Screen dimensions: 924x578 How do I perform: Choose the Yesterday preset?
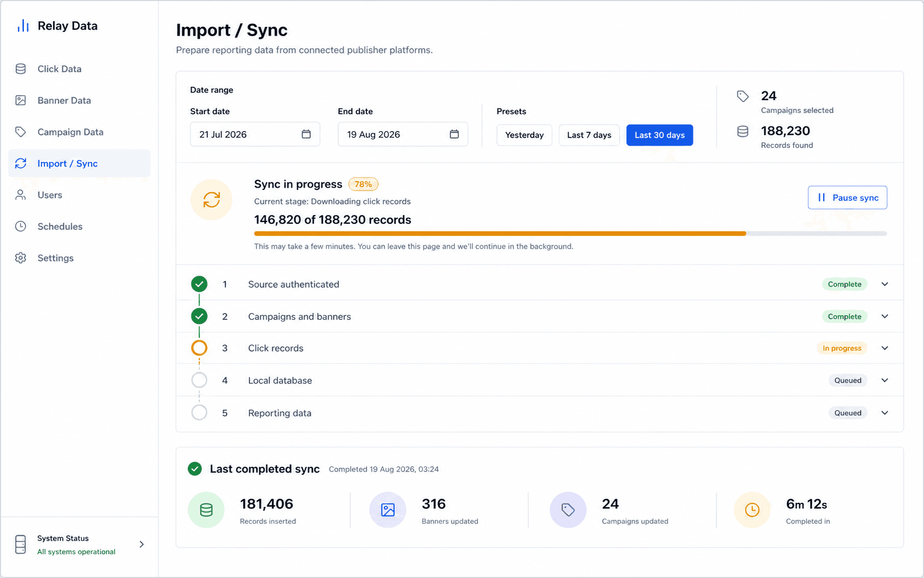coord(524,135)
